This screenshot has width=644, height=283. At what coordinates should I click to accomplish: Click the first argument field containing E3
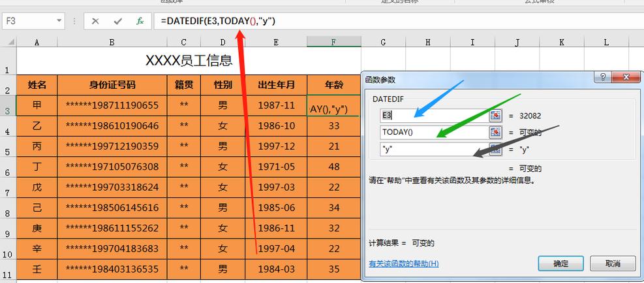(434, 116)
